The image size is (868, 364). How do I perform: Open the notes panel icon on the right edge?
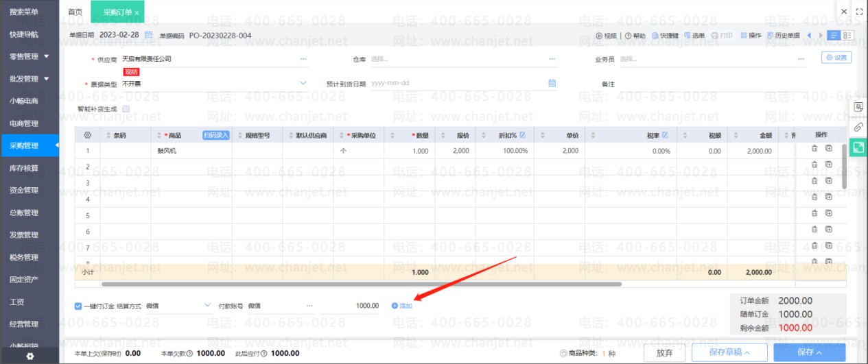tap(858, 108)
